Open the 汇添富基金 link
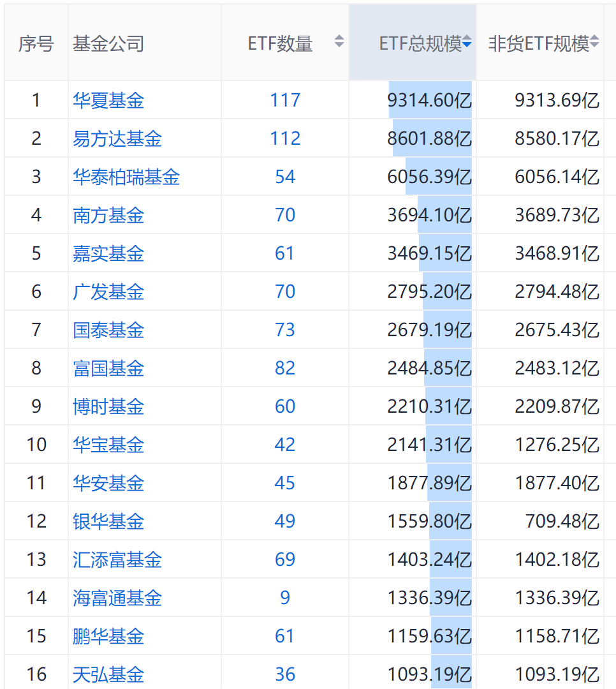 (x=117, y=559)
